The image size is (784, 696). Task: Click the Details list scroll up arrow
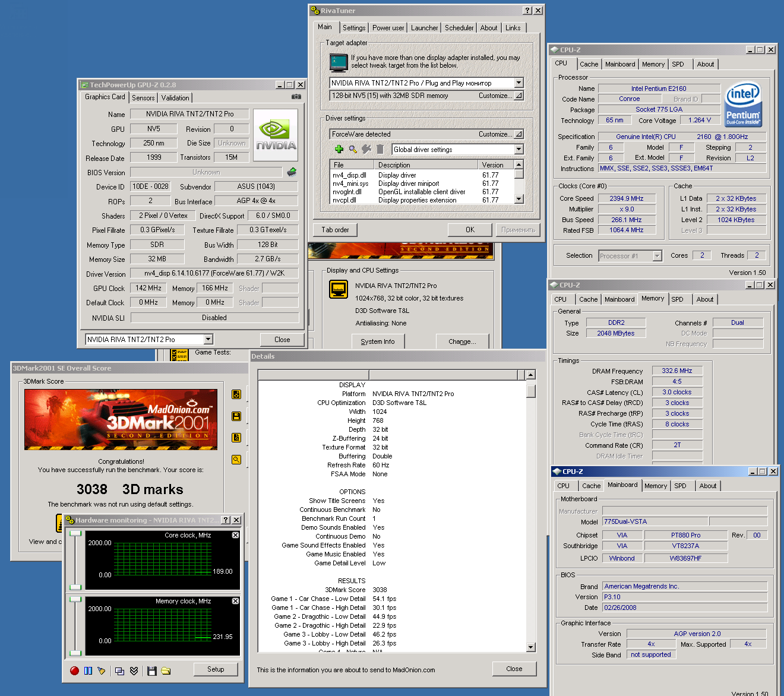(531, 375)
